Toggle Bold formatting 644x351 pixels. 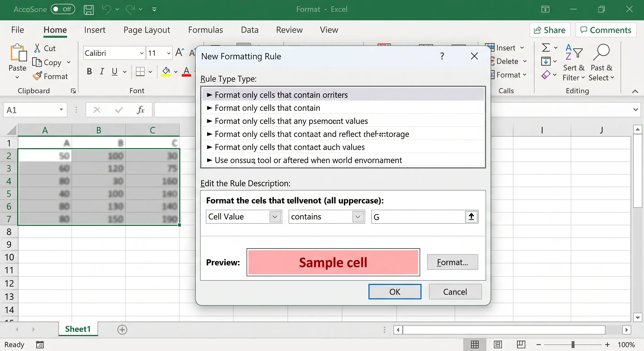tap(89, 72)
